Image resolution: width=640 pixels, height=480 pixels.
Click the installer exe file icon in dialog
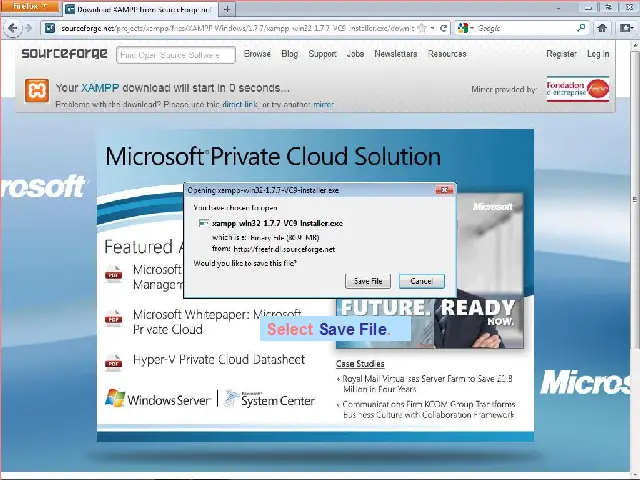tap(203, 223)
